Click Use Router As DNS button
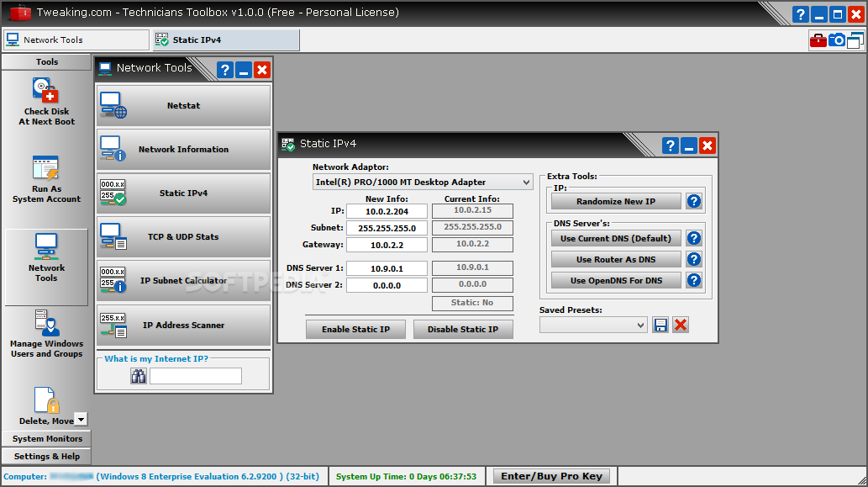This screenshot has width=868, height=487. (616, 259)
